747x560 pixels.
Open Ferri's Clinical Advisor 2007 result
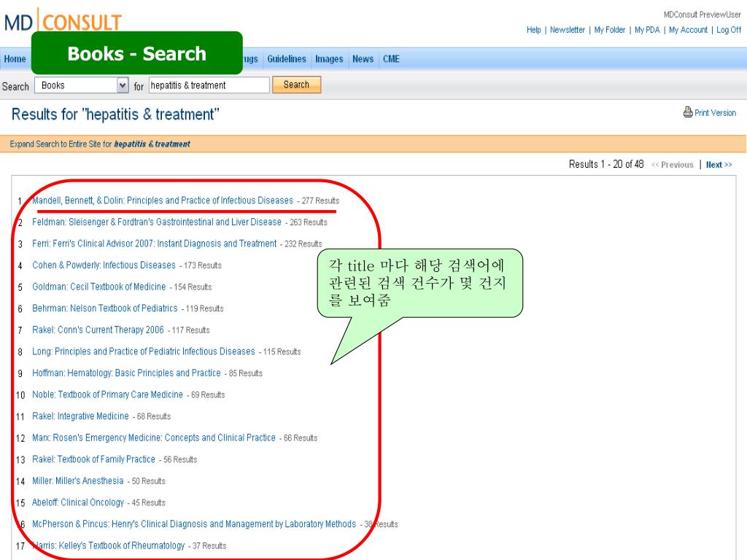click(155, 244)
